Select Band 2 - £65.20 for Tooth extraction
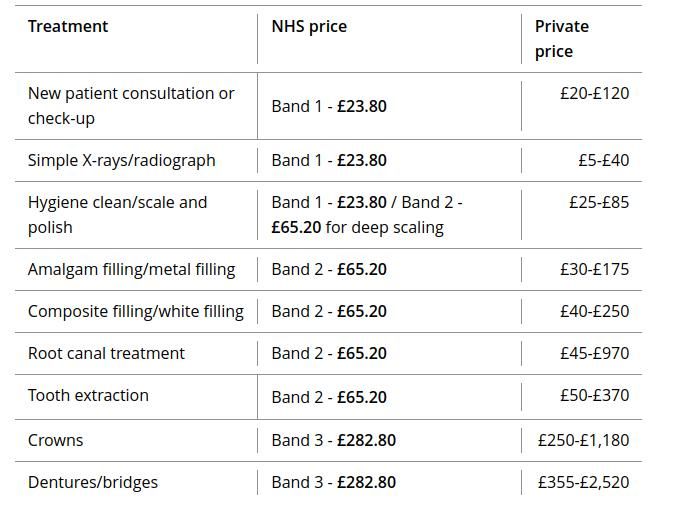This screenshot has width=682, height=515. (329, 397)
